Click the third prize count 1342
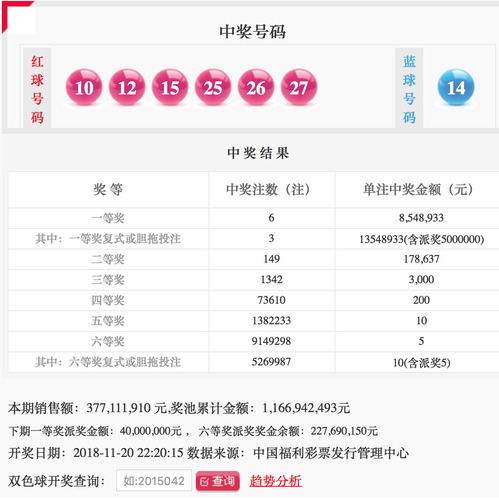This screenshot has width=499, height=500. [271, 280]
